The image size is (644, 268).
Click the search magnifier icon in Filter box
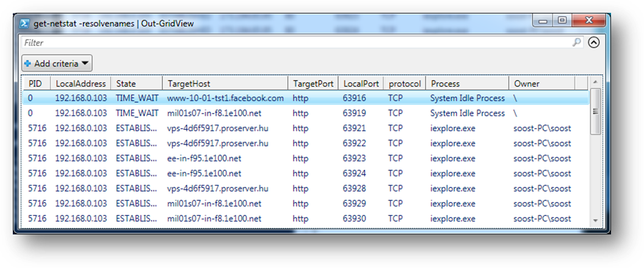[577, 43]
